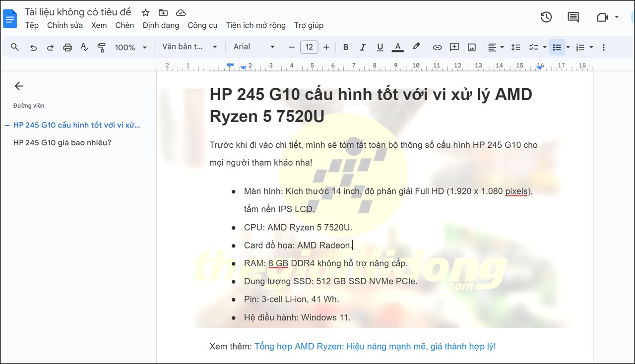Viewport: 635px width, 364px height.
Task: Open the Arial font dropdown
Action: coord(254,47)
